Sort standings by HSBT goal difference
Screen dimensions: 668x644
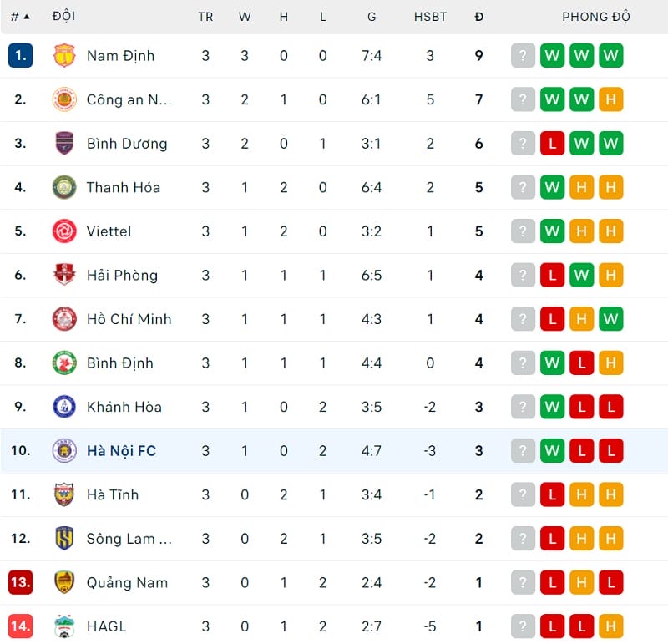click(x=430, y=17)
